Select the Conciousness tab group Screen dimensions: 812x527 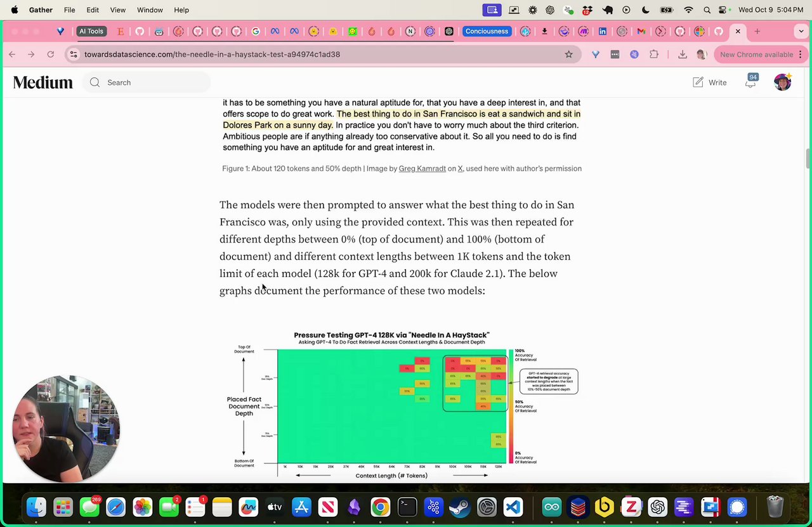487,31
